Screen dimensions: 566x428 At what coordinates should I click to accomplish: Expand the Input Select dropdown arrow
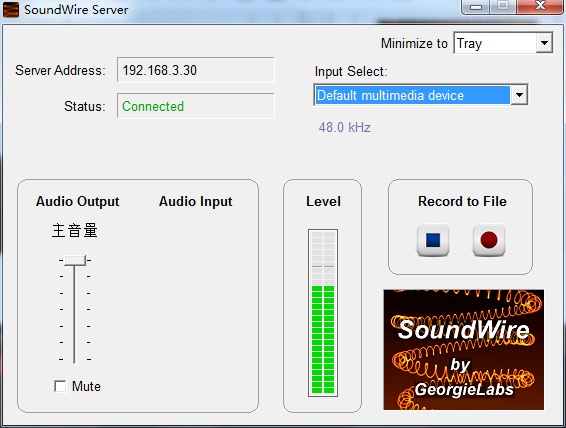tap(519, 95)
